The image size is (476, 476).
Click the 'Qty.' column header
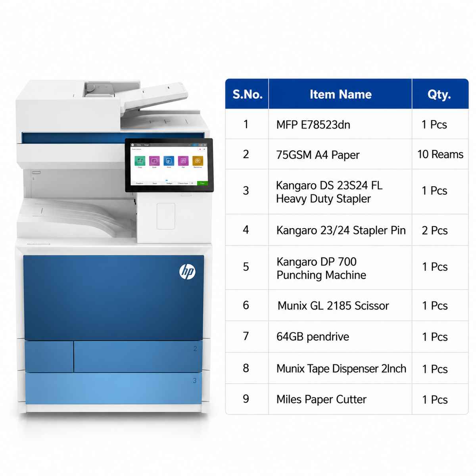coord(440,94)
